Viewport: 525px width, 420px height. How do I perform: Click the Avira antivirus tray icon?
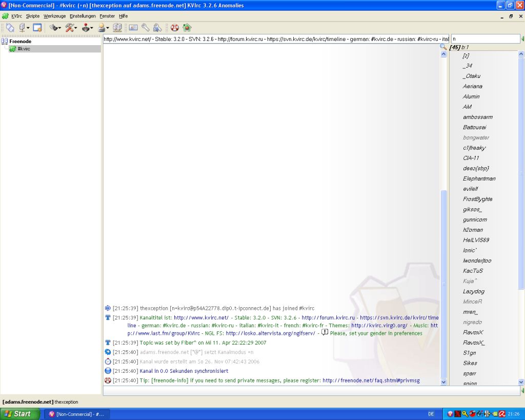click(x=502, y=414)
